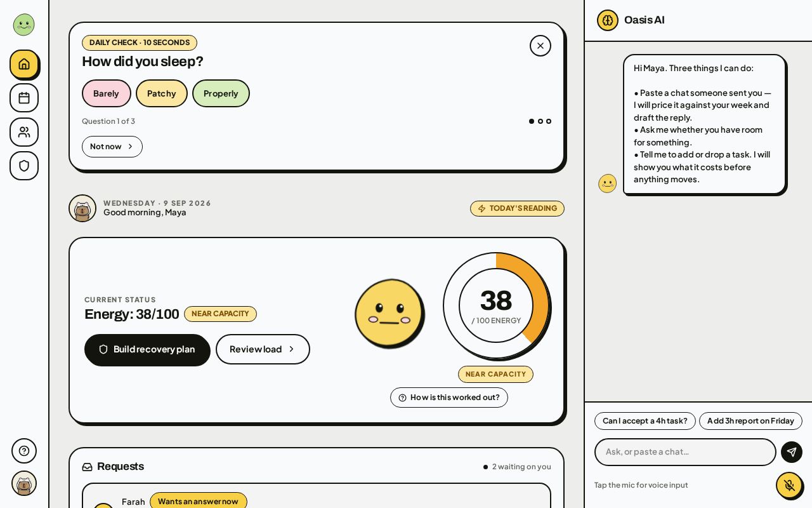The width and height of the screenshot is (812, 508).
Task: Click the 2 waiting on you status
Action: (x=517, y=467)
